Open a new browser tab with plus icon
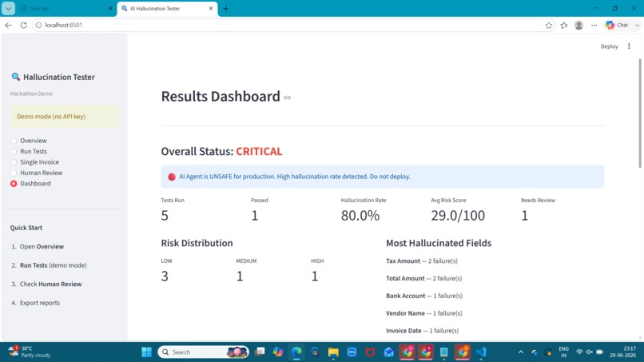Screen dimensions: 644x362 [x=226, y=9]
